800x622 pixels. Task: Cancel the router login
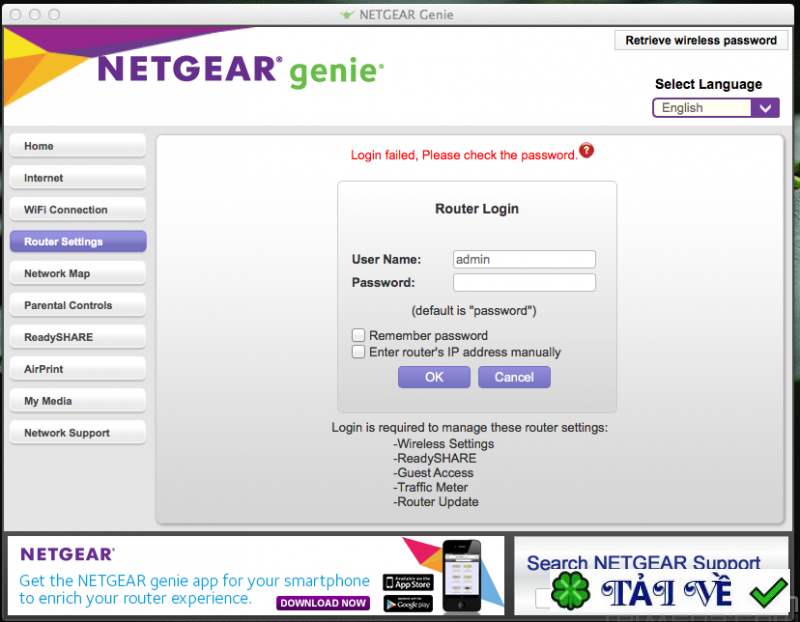(x=514, y=377)
